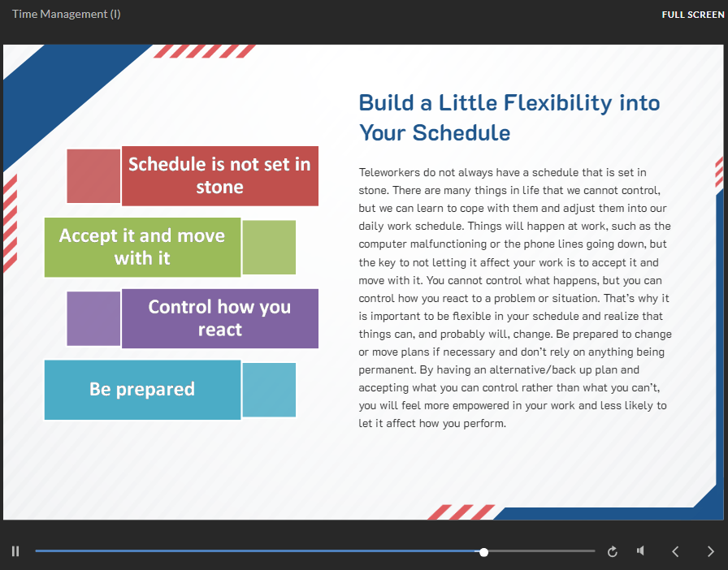Mute the audio with the speaker icon

point(641,551)
